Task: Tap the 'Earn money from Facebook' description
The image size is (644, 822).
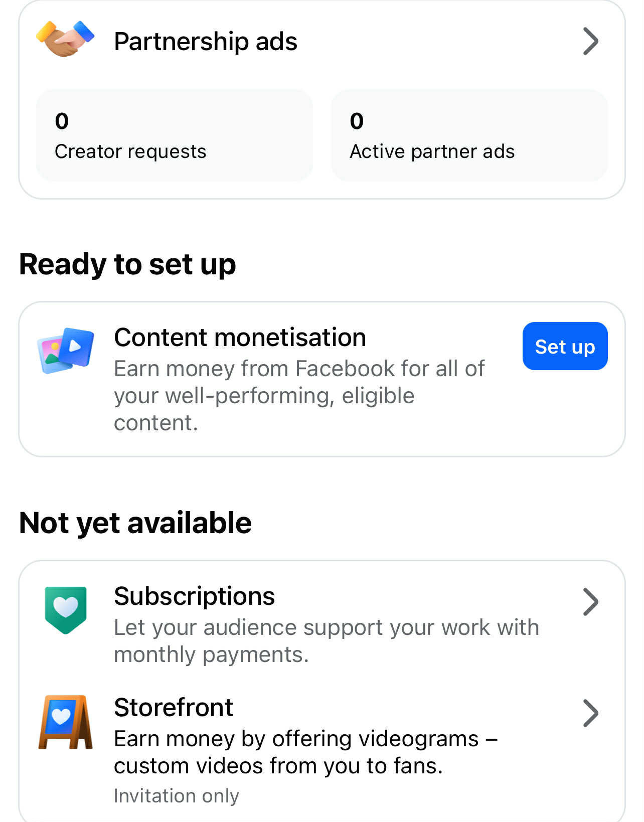Action: tap(299, 396)
